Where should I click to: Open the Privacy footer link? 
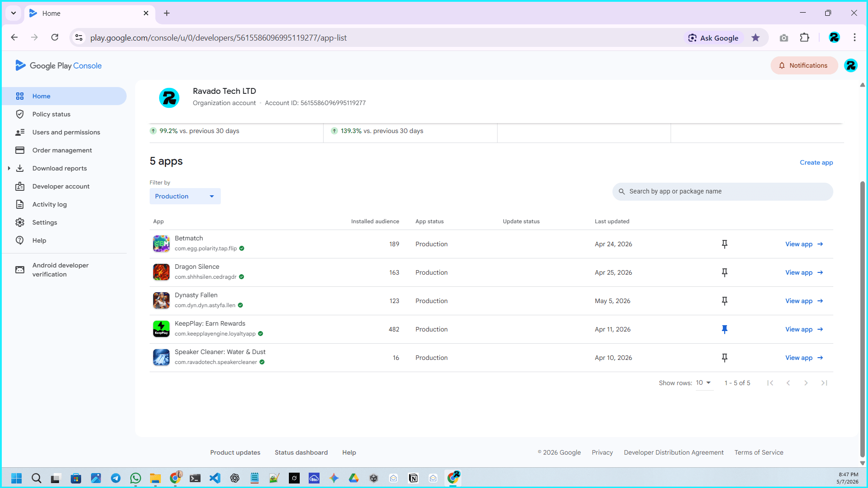tap(602, 452)
